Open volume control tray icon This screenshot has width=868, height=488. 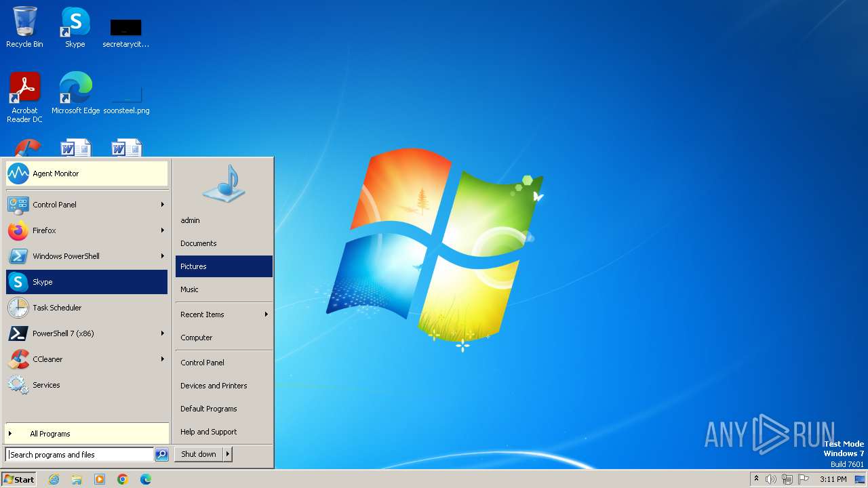click(x=771, y=479)
